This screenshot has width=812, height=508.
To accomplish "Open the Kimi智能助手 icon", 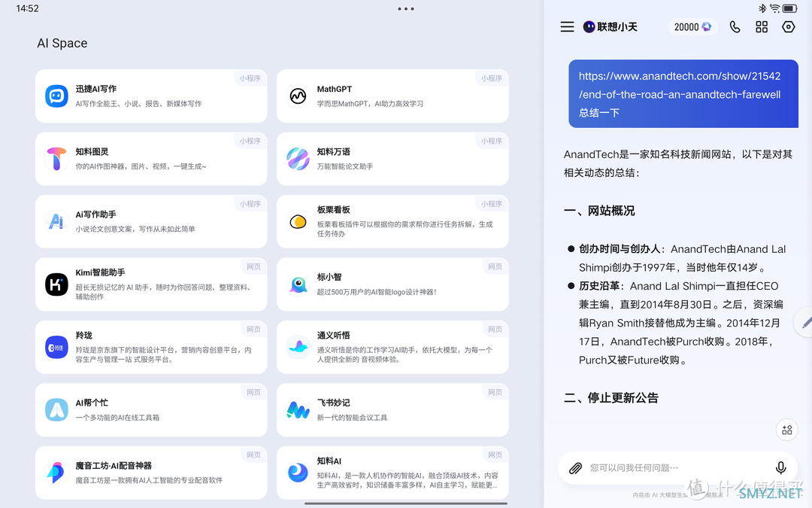I will coord(56,284).
